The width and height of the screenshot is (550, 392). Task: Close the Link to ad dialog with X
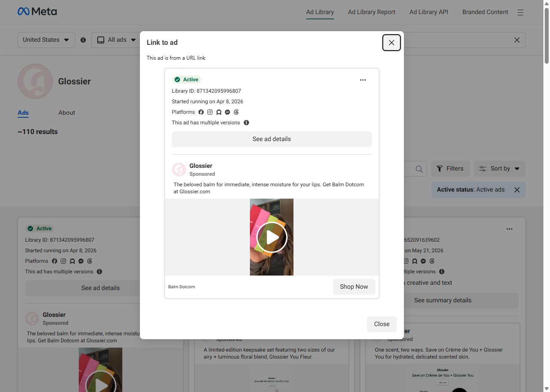[x=391, y=43]
